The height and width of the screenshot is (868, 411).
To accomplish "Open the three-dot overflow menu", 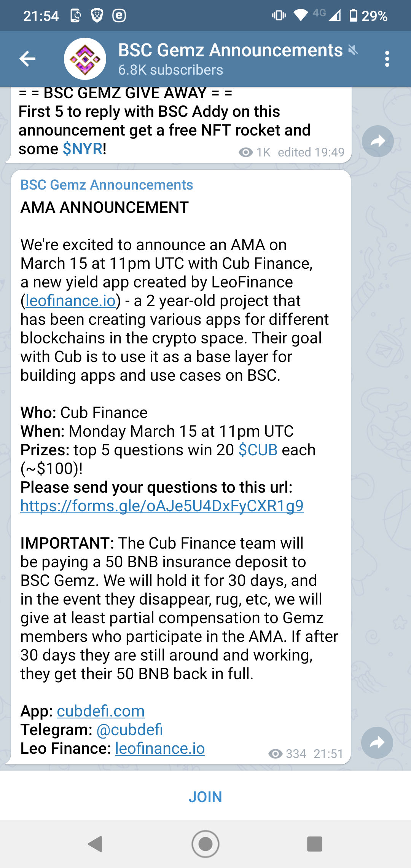I will click(x=387, y=59).
